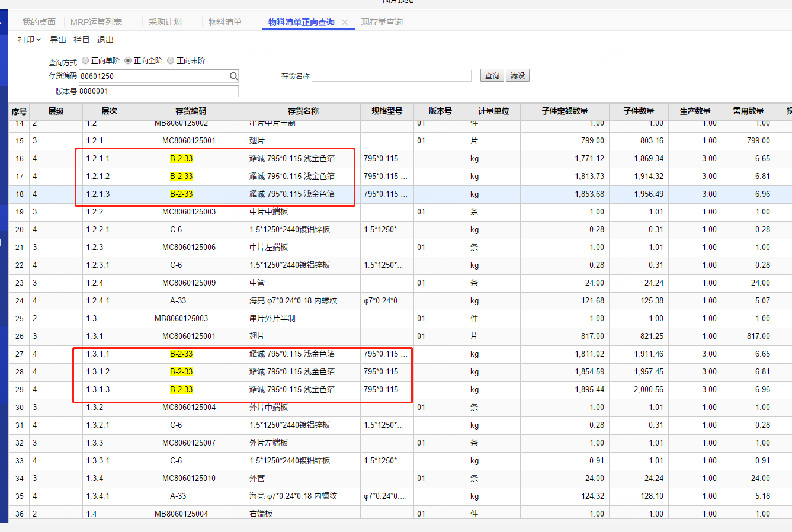Switch to 物料清单 tab
Viewport: 792px width, 532px height.
coord(225,22)
